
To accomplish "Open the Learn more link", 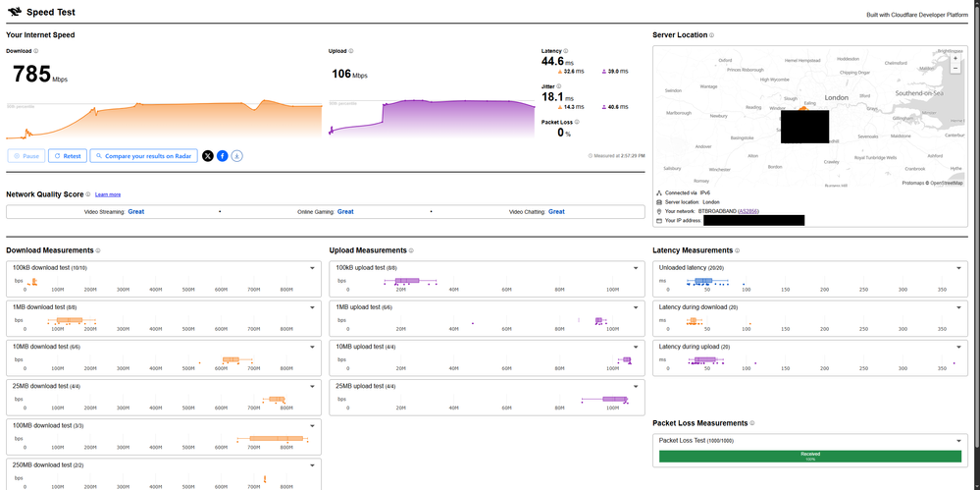I will (108, 194).
